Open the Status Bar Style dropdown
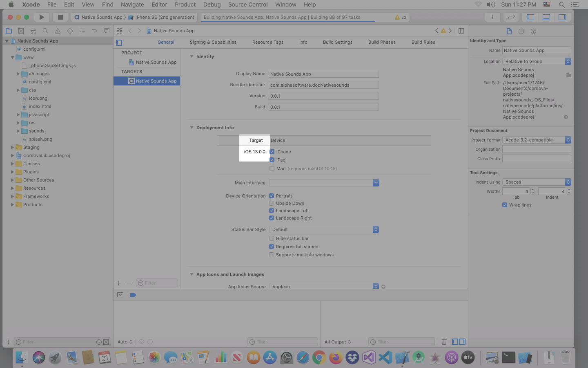588x368 pixels. pos(324,229)
